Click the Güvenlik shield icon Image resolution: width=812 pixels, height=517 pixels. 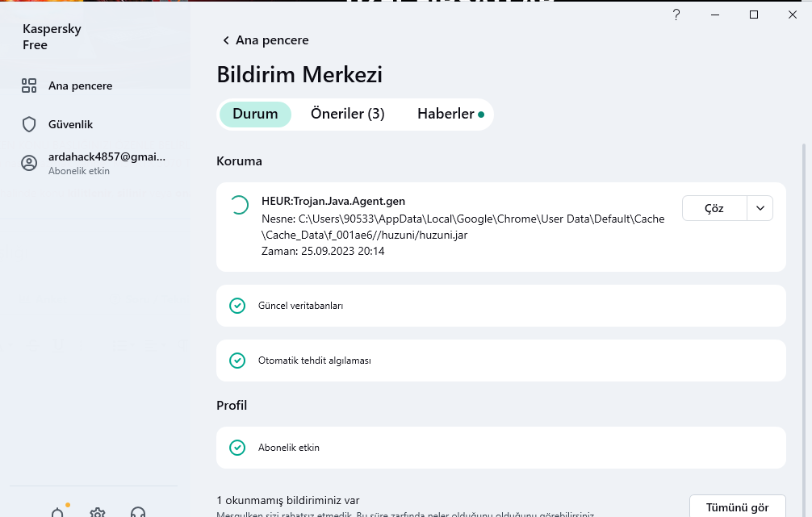[x=29, y=124]
